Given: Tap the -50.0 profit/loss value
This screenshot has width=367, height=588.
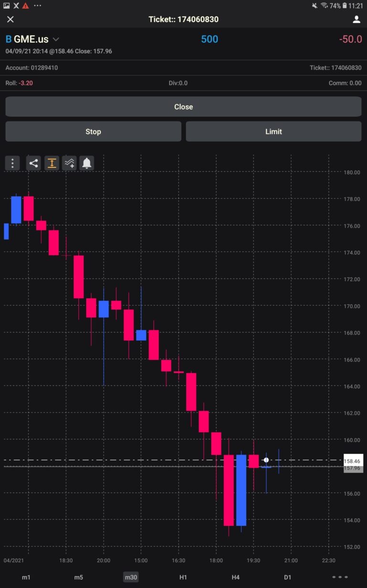Looking at the screenshot, I should [350, 39].
